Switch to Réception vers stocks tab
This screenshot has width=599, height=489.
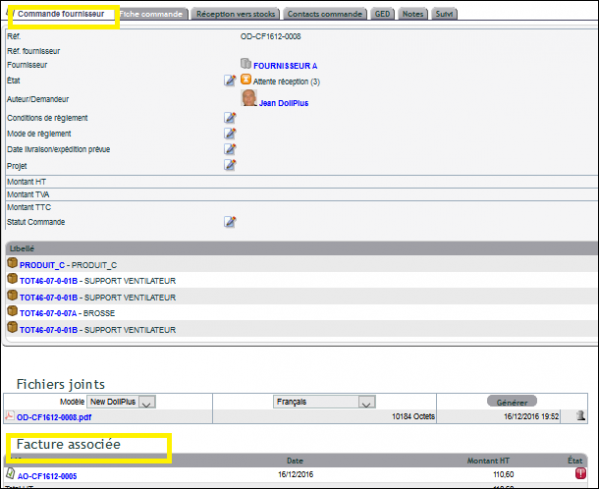pyautogui.click(x=235, y=14)
